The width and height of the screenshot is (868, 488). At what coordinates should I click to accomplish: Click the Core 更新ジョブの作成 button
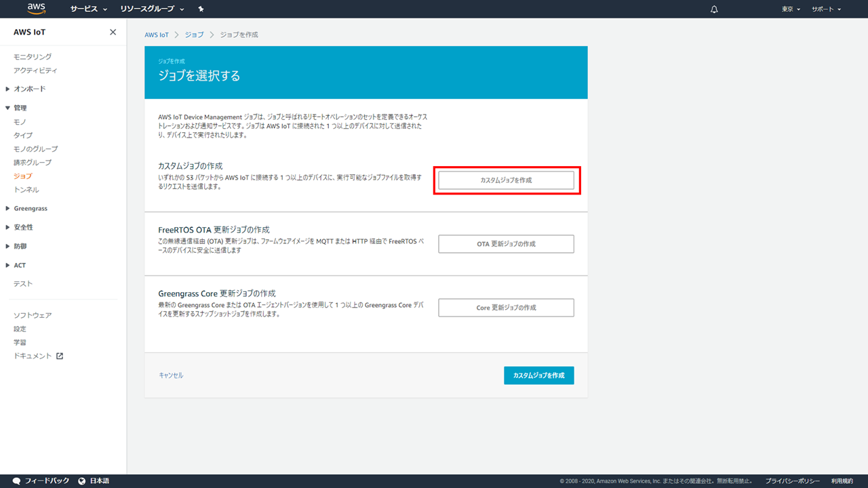[506, 308]
